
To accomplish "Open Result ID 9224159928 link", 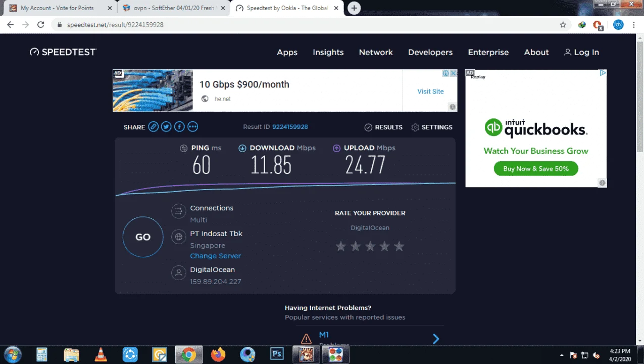I will (290, 127).
